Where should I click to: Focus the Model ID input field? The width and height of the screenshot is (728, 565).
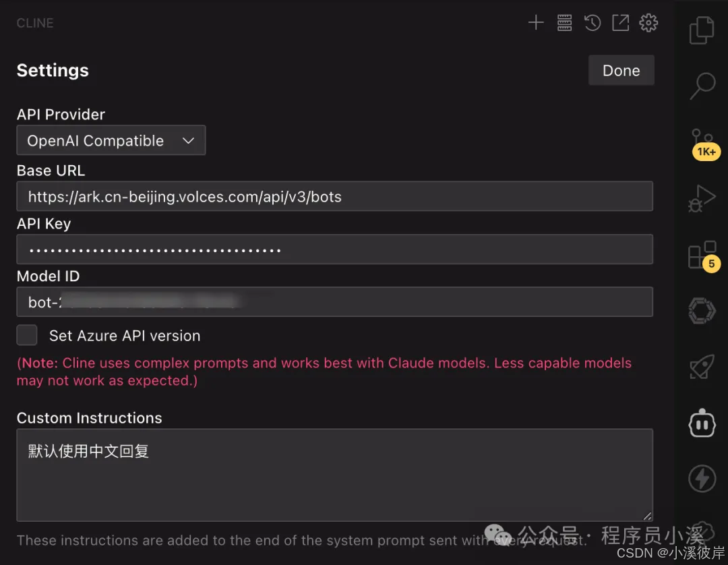(335, 302)
